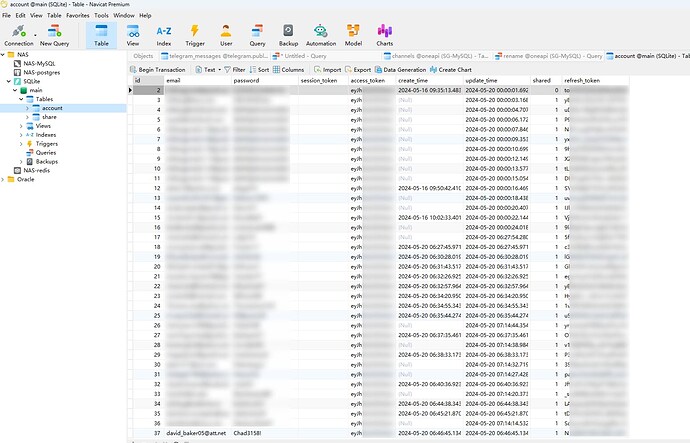Open the Connection tool in main toolbar
This screenshot has width=690, height=443.
[18, 35]
